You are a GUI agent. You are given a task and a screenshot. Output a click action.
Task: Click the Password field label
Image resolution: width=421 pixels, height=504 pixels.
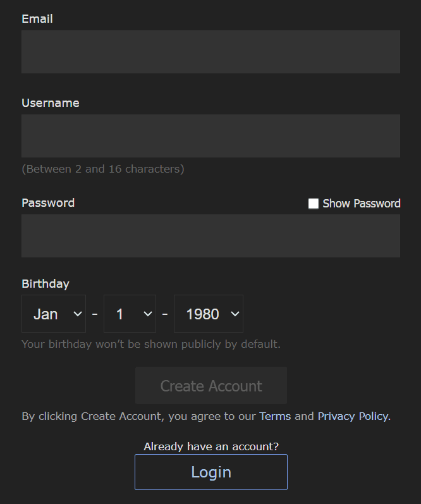pos(48,203)
